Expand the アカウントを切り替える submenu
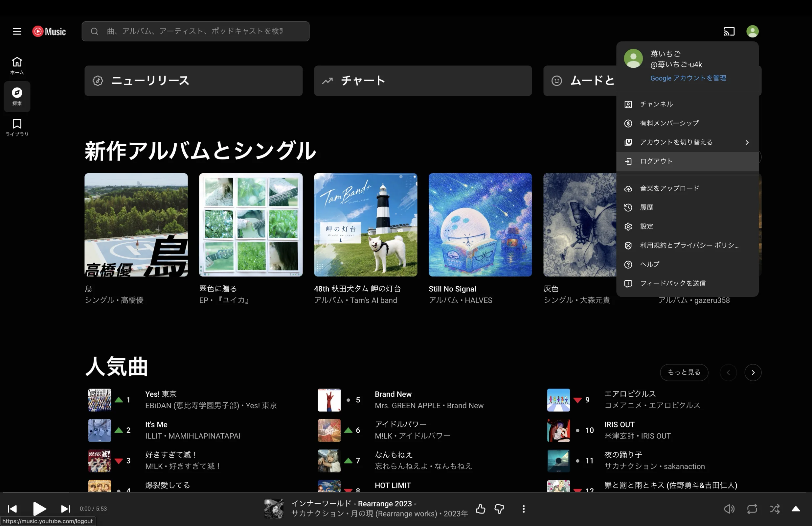Viewport: 812px width, 526px height. point(688,142)
